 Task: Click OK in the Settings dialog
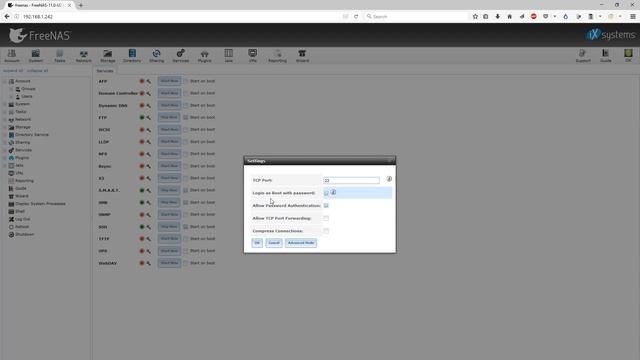(257, 243)
